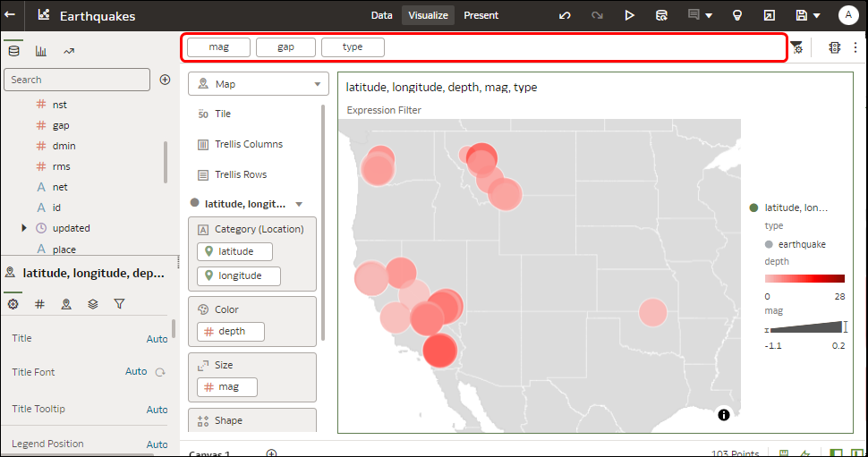The width and height of the screenshot is (868, 457).
Task: Click the mag pill under Size
Action: click(x=227, y=387)
